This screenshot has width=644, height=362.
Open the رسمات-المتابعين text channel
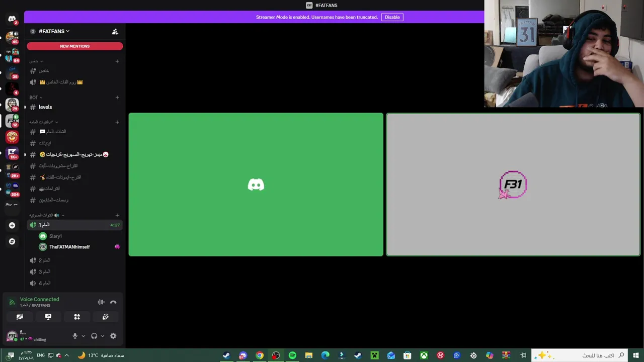tap(74, 200)
